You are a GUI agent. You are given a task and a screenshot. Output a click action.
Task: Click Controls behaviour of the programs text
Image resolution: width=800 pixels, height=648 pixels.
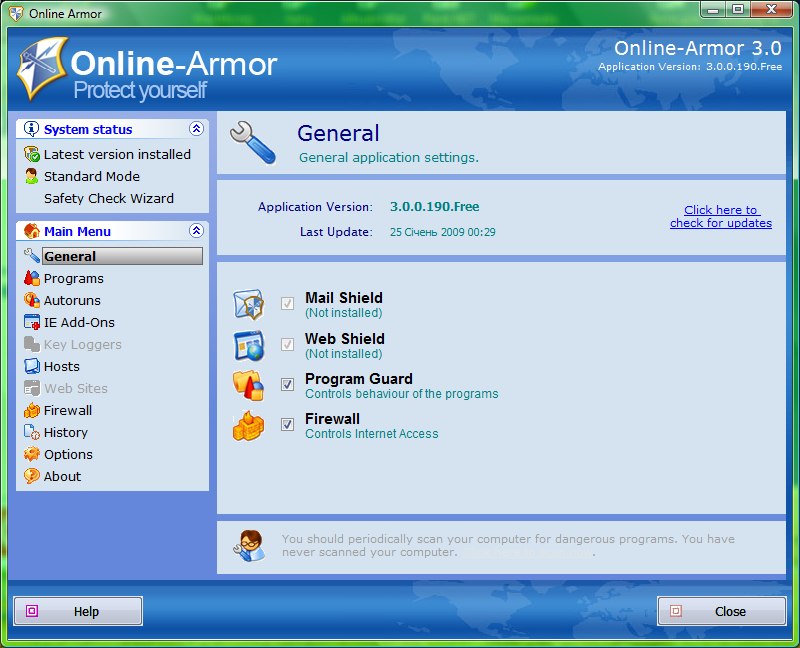point(402,394)
